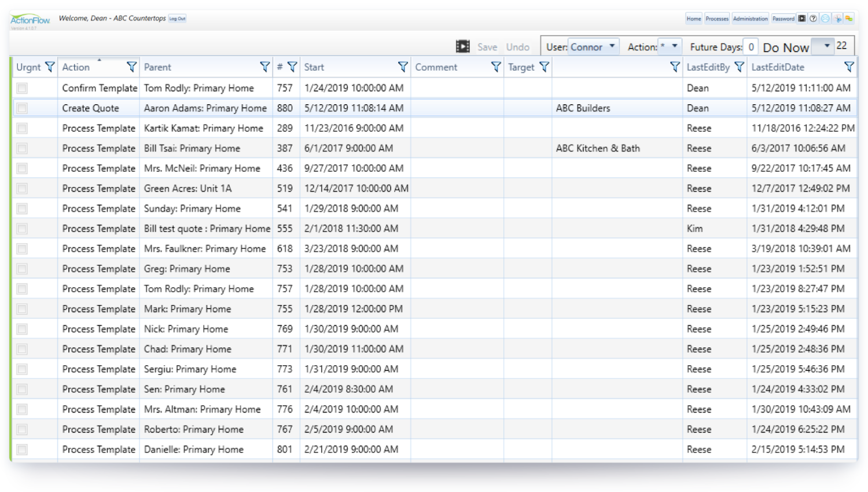
Task: Click the Future Days input field
Action: [x=751, y=47]
